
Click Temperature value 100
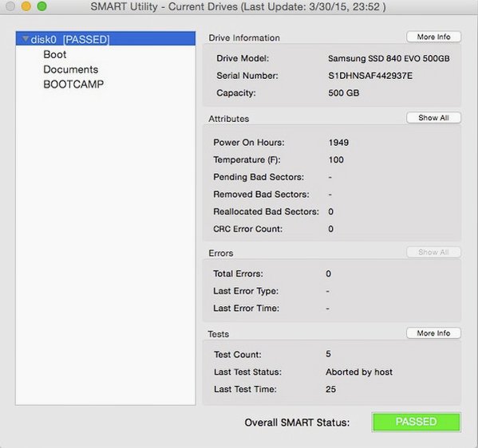tap(336, 160)
